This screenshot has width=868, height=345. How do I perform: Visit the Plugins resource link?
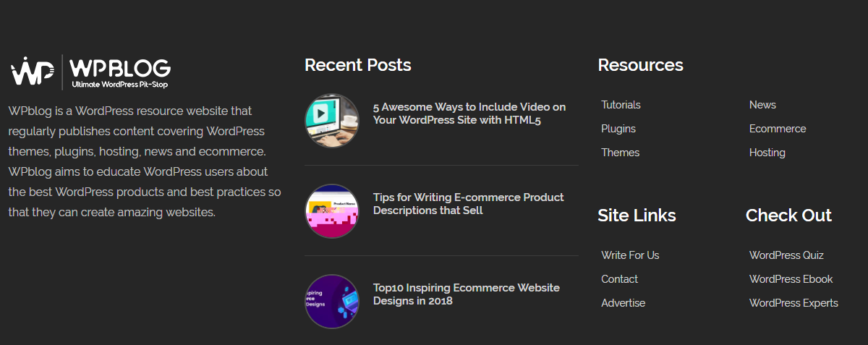(x=618, y=129)
